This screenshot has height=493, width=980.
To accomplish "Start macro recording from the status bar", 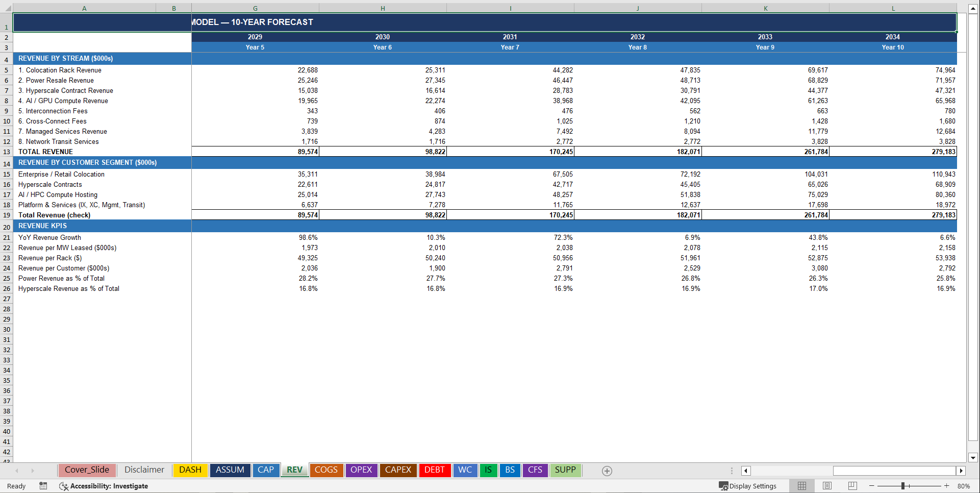I will point(43,486).
